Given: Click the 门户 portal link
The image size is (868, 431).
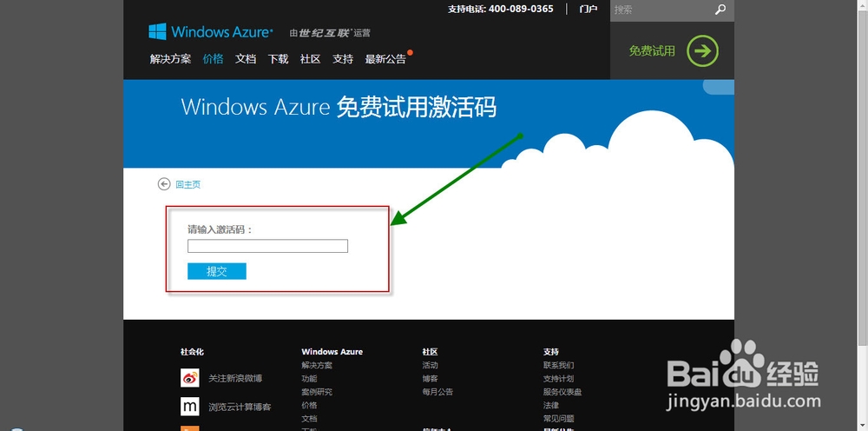Looking at the screenshot, I should (589, 9).
